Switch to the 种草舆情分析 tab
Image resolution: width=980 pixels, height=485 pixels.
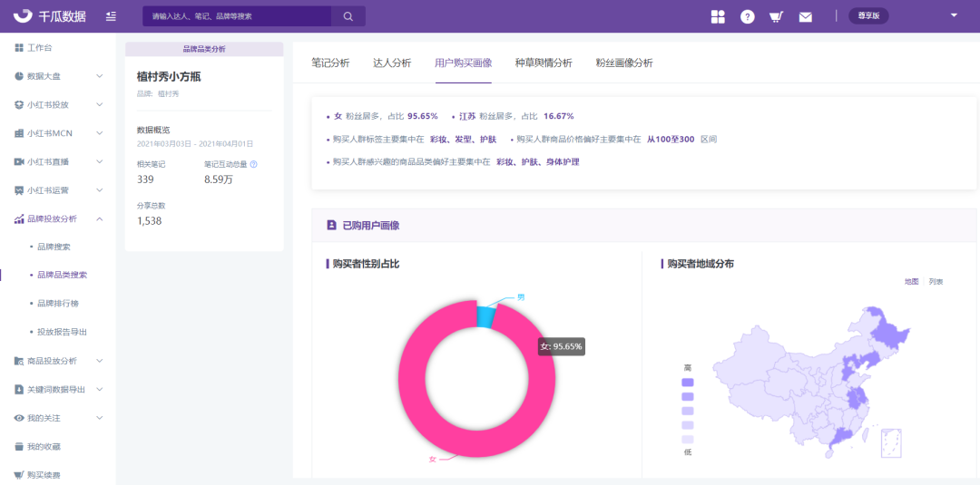pos(544,63)
